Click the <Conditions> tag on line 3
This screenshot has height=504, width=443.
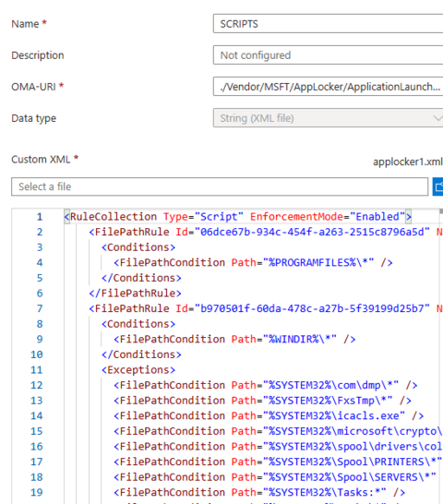[x=138, y=247]
